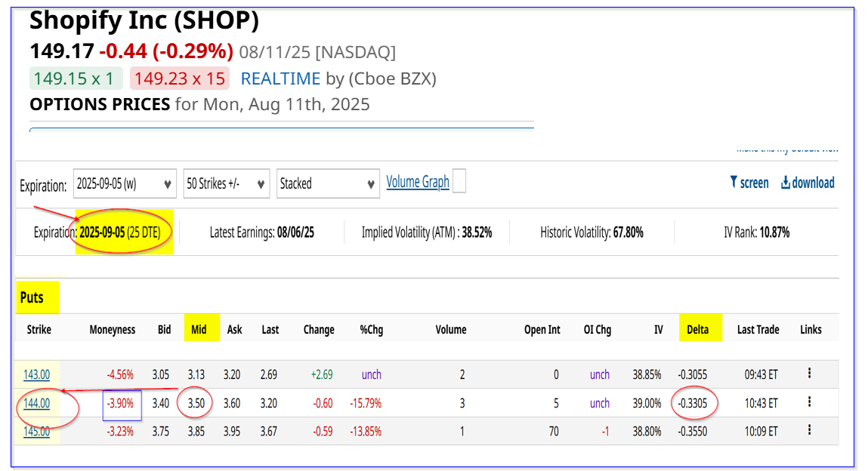
Task: Click the Implied Volatility (ATM) 38.52% text
Action: pos(427,232)
